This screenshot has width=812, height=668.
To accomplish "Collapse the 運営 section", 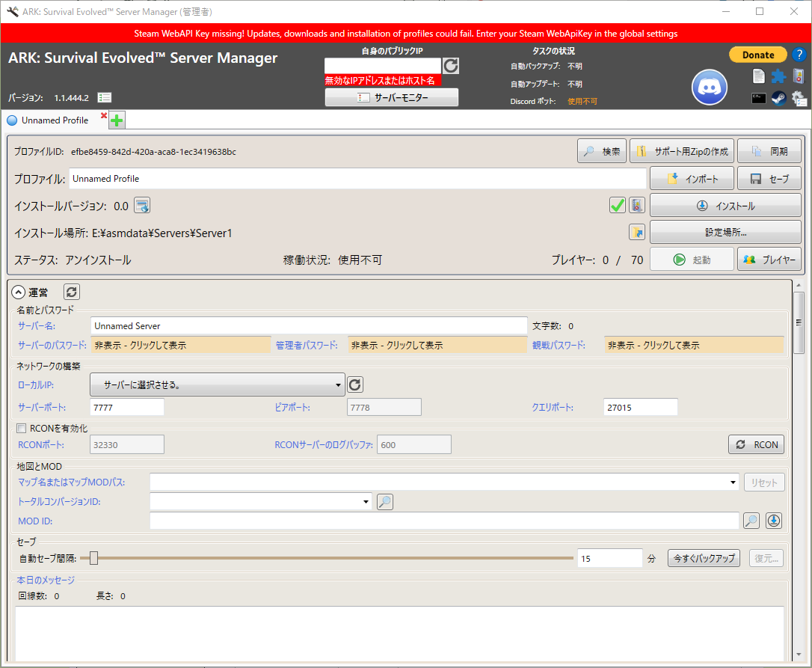I will 19,292.
